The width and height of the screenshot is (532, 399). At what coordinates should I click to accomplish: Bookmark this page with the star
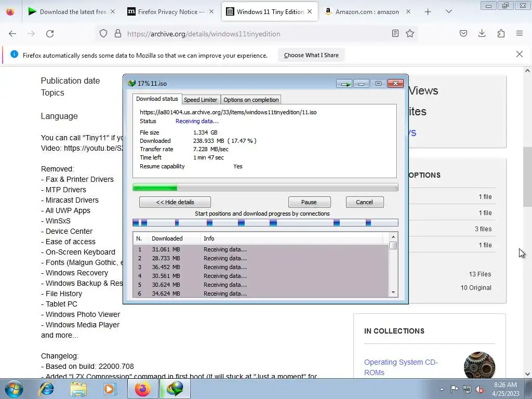pos(410,33)
